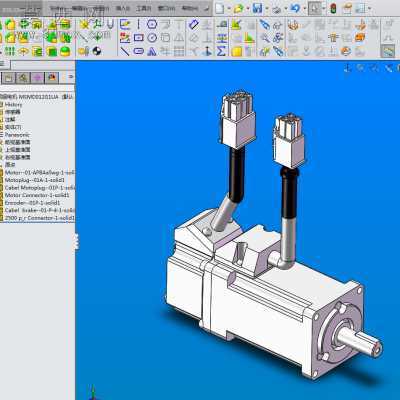
Task: Select the Circle sketch tool
Action: (152, 37)
